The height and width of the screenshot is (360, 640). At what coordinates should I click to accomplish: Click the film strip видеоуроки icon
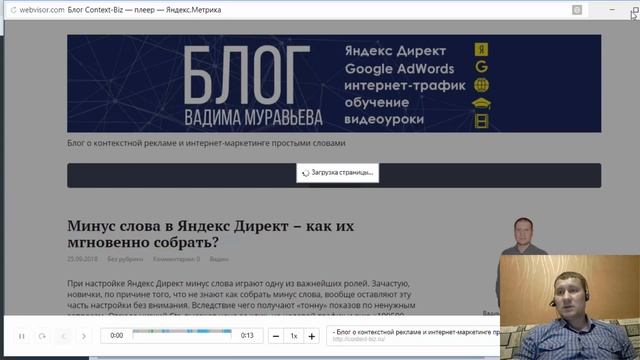[x=482, y=121]
